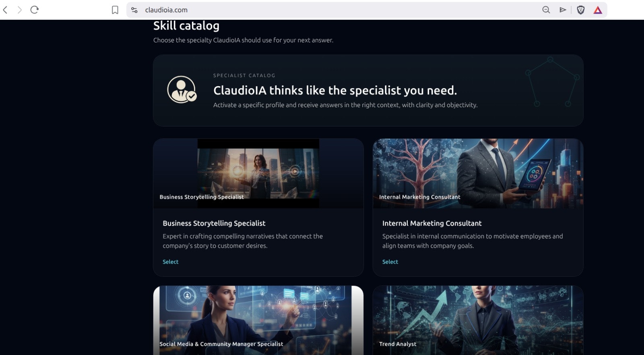This screenshot has width=644, height=355.
Task: Click the 'Skill catalog' page heading
Action: click(186, 26)
